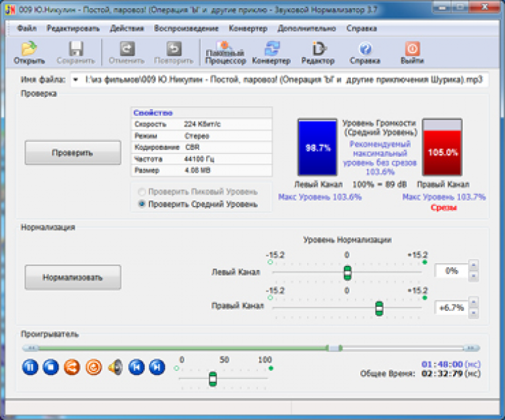Open the Редактировать menu
505x420 pixels.
pos(73,28)
